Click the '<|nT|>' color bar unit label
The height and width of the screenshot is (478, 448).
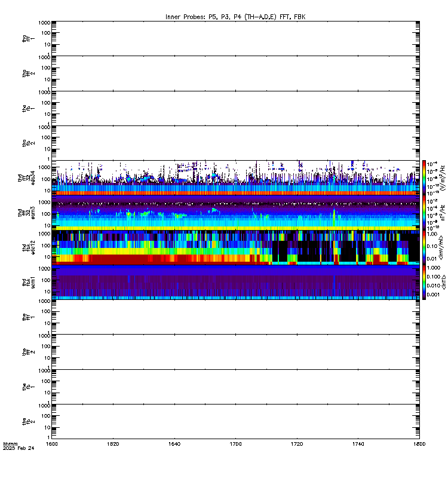pos(443,282)
